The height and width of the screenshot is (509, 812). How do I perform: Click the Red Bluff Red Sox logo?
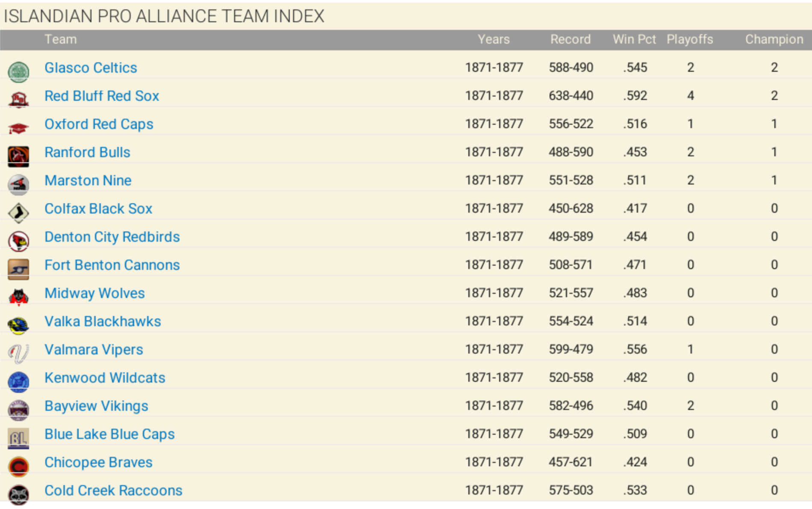18,100
